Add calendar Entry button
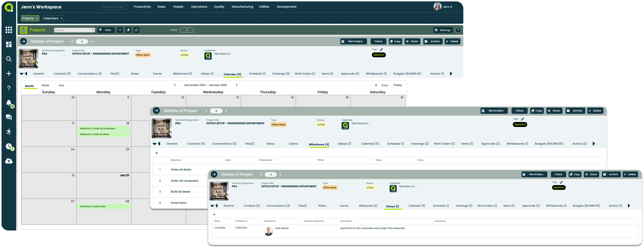 pos(382,85)
